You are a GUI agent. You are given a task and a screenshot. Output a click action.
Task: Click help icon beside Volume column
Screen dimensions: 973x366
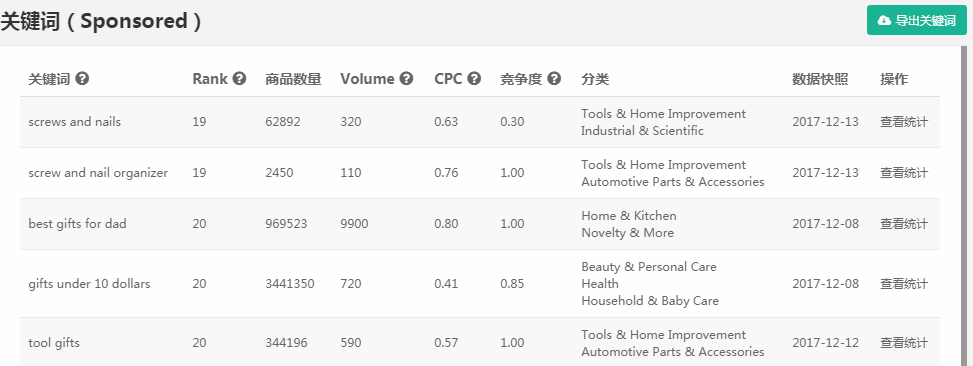click(x=406, y=79)
